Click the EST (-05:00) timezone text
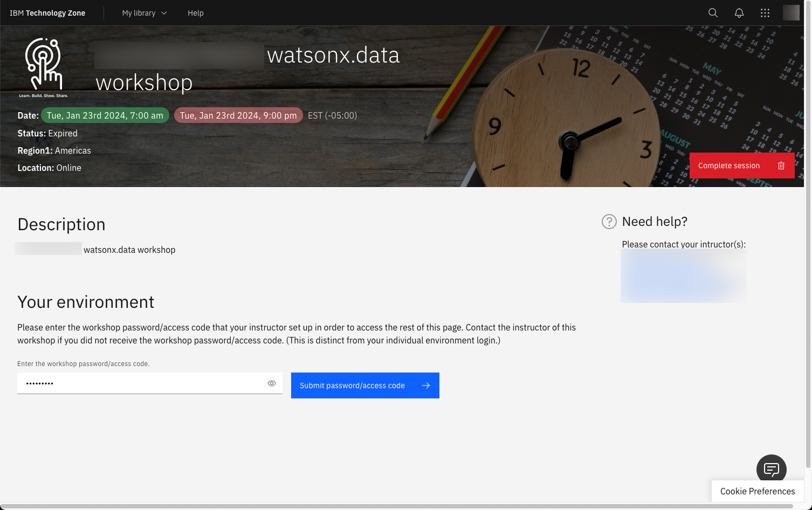Viewport: 812px width, 510px height. (332, 115)
